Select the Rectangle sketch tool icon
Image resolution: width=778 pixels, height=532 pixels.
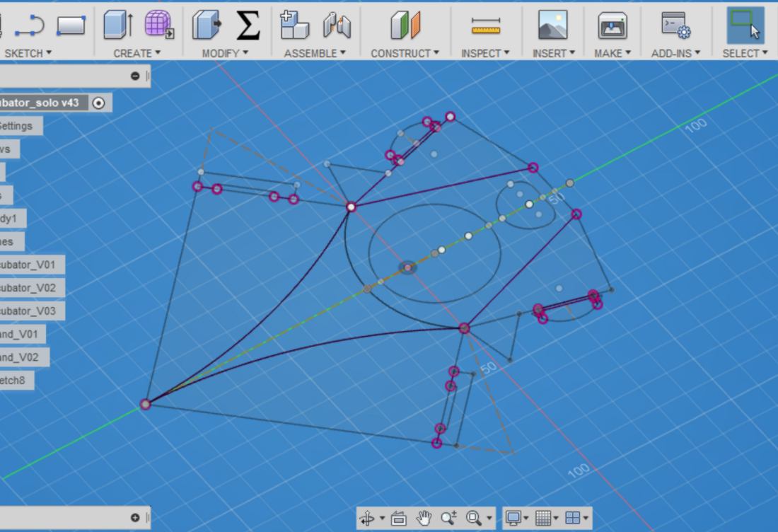pos(71,25)
